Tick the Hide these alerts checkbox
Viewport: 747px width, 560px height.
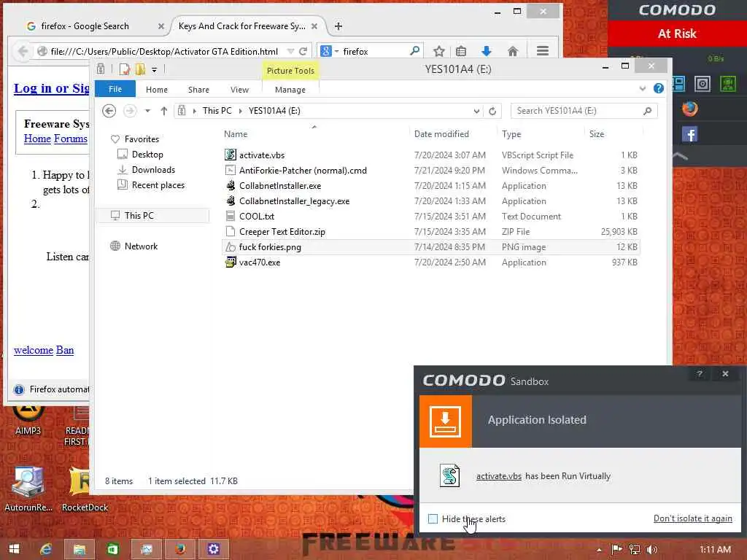click(x=433, y=518)
